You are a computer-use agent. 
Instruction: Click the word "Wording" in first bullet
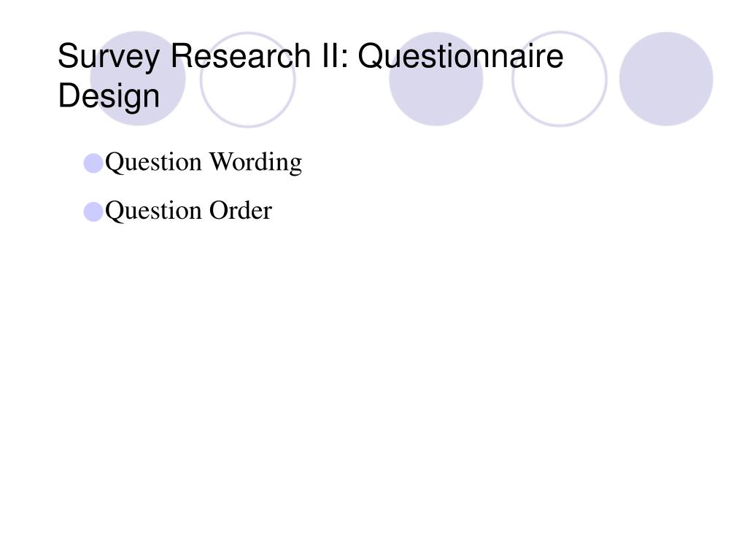[x=256, y=163]
